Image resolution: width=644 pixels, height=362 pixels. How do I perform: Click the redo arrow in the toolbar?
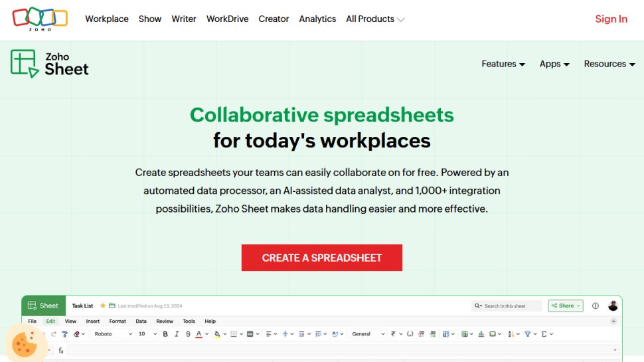coord(53,334)
